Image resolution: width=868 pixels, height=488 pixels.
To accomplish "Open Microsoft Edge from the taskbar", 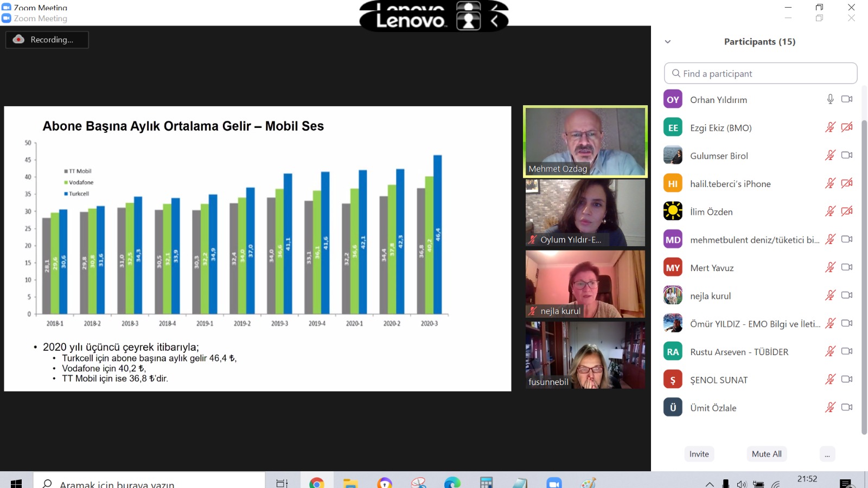I will [452, 482].
